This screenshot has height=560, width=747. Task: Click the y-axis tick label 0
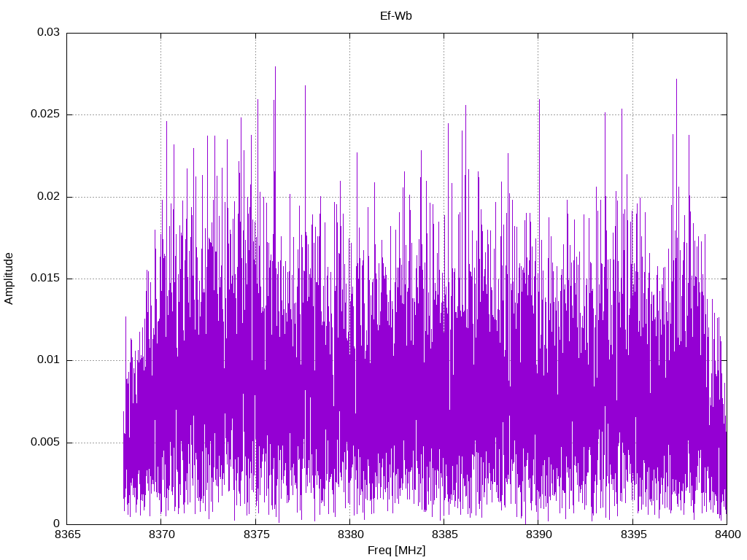57,524
